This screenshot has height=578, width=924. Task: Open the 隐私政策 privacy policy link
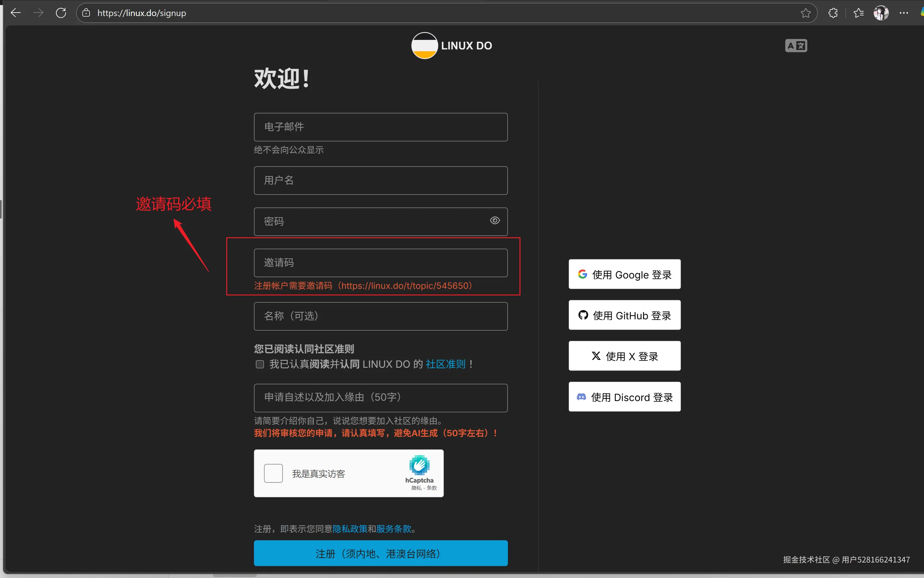click(350, 529)
